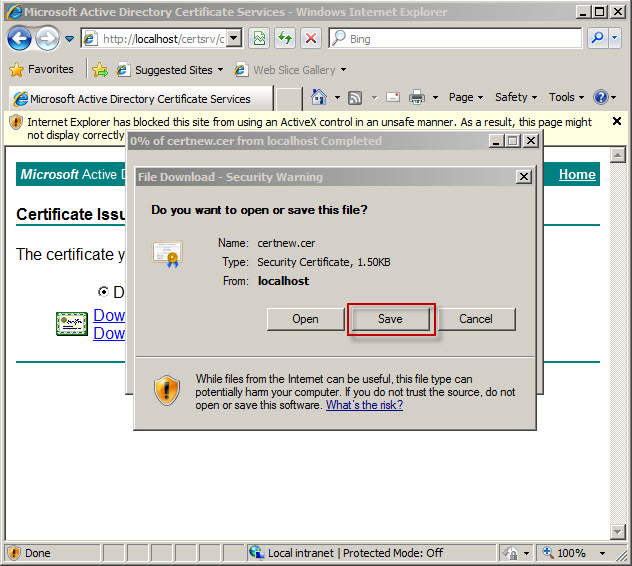The image size is (632, 566).
Task: Click the warning shield icon in dialog
Action: (166, 390)
